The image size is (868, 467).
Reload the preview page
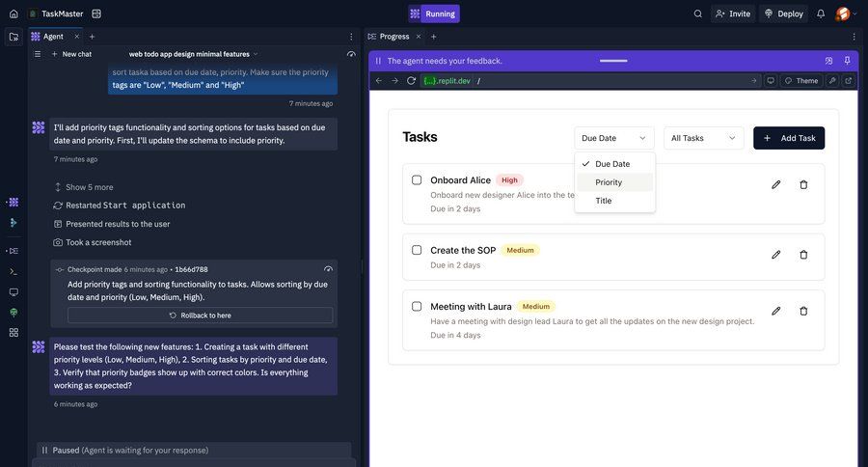pos(411,81)
